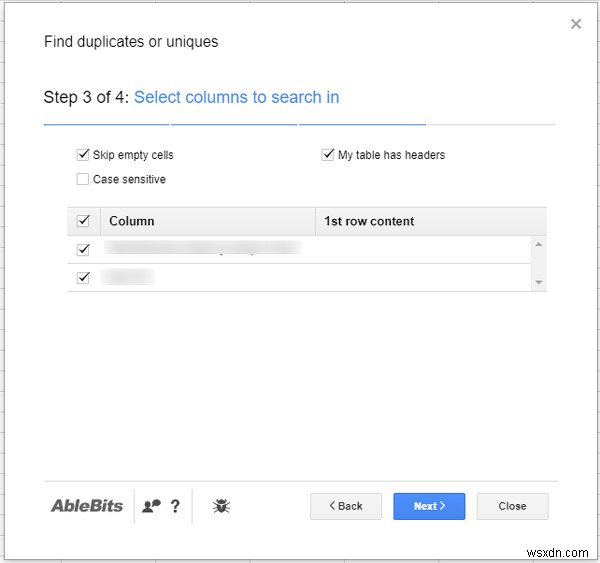Open the contact support people icon

pyautogui.click(x=151, y=506)
